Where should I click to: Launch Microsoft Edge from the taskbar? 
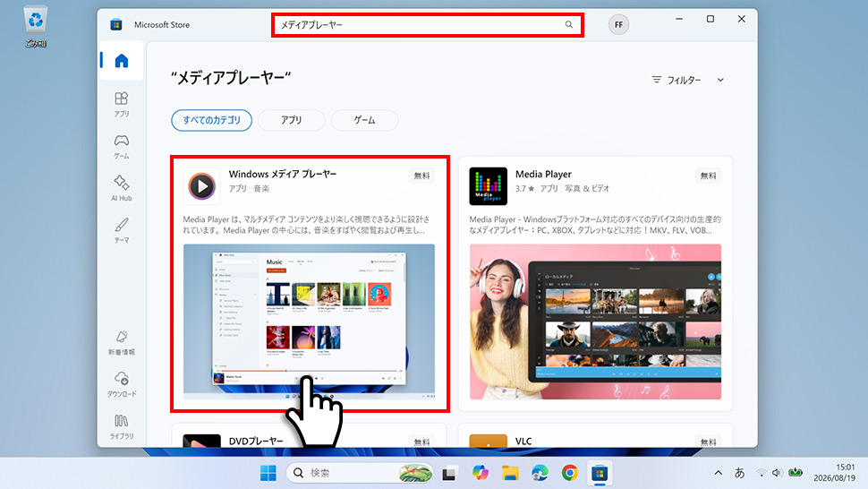click(x=540, y=473)
